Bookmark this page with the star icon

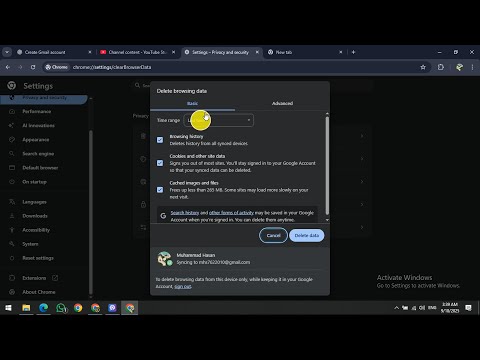click(x=423, y=67)
